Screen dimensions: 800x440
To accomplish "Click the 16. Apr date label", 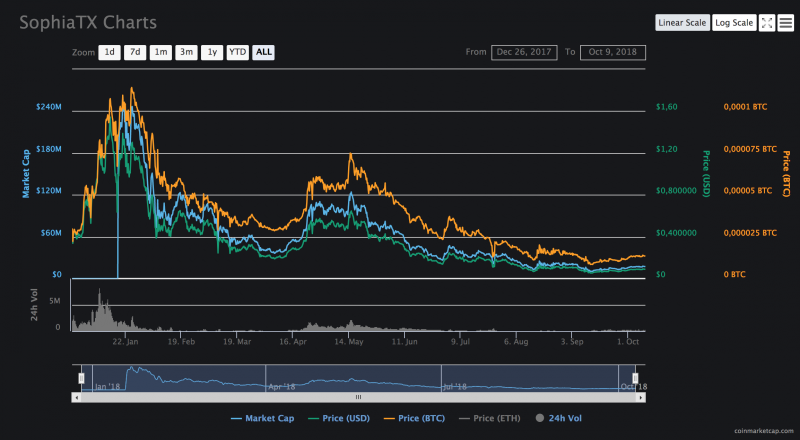I will click(x=293, y=341).
